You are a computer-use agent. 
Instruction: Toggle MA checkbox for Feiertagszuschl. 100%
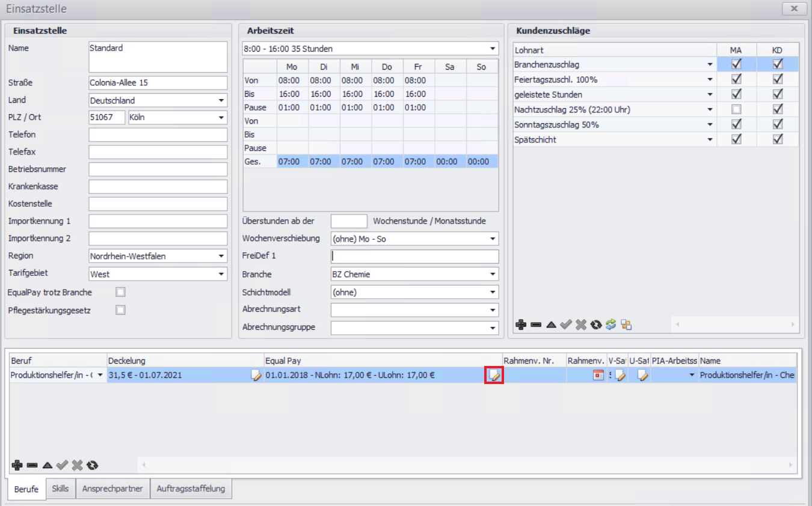point(736,79)
